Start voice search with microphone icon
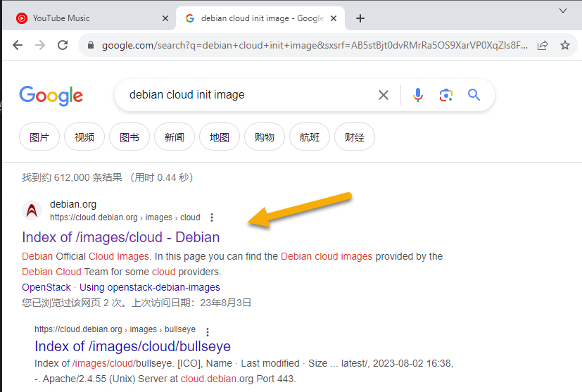This screenshot has height=392, width=582. coord(418,95)
